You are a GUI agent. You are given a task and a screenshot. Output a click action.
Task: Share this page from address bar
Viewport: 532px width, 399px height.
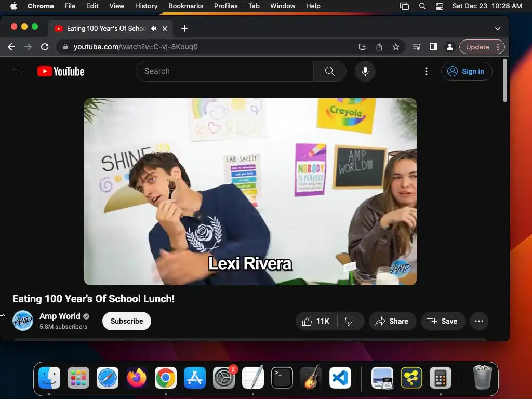point(379,47)
